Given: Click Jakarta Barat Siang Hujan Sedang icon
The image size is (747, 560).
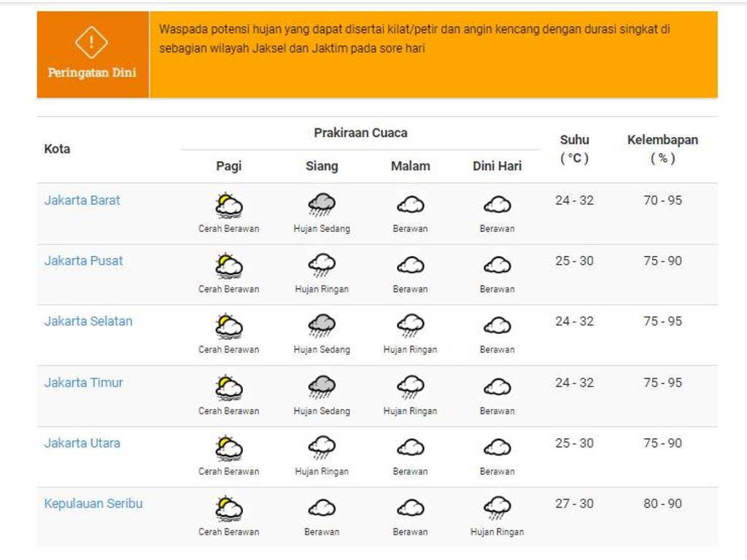Looking at the screenshot, I should click(x=322, y=205).
